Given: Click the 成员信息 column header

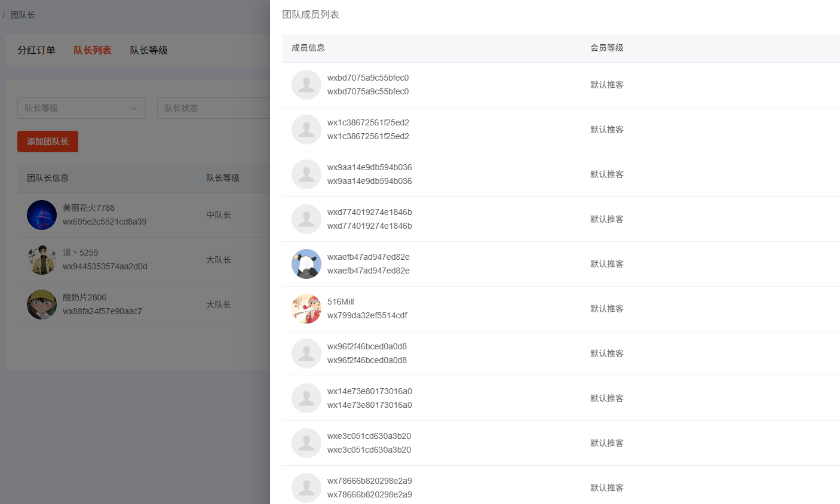Looking at the screenshot, I should (308, 48).
